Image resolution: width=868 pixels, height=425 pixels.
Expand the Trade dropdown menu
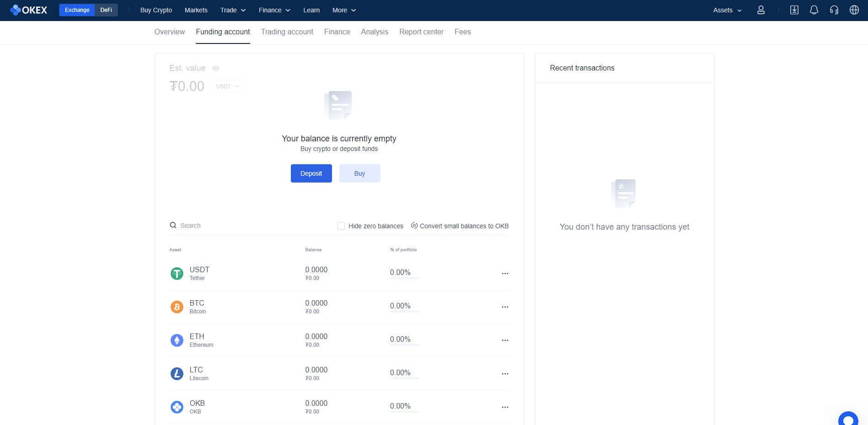pyautogui.click(x=233, y=10)
